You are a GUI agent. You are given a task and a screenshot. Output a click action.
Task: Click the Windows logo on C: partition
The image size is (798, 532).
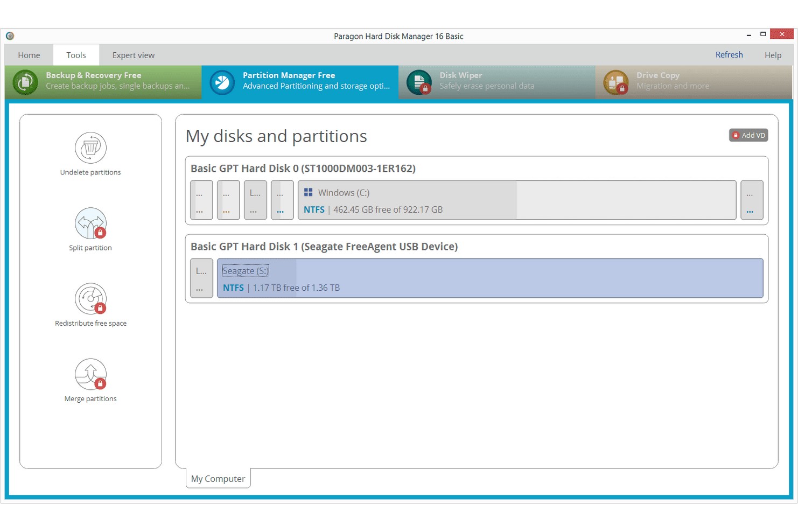point(308,192)
